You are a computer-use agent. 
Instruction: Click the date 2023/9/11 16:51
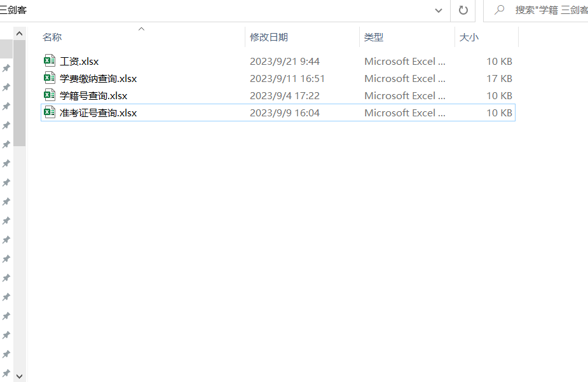pyautogui.click(x=287, y=79)
